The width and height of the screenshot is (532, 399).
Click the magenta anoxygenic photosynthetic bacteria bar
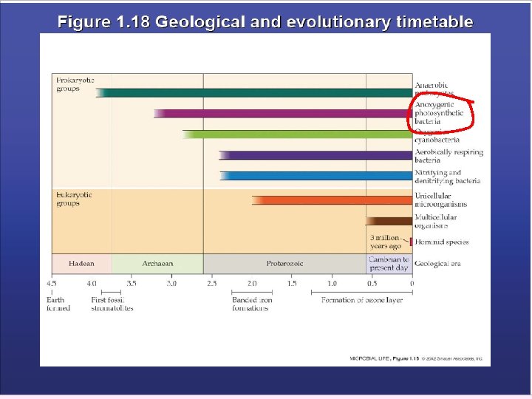(283, 113)
